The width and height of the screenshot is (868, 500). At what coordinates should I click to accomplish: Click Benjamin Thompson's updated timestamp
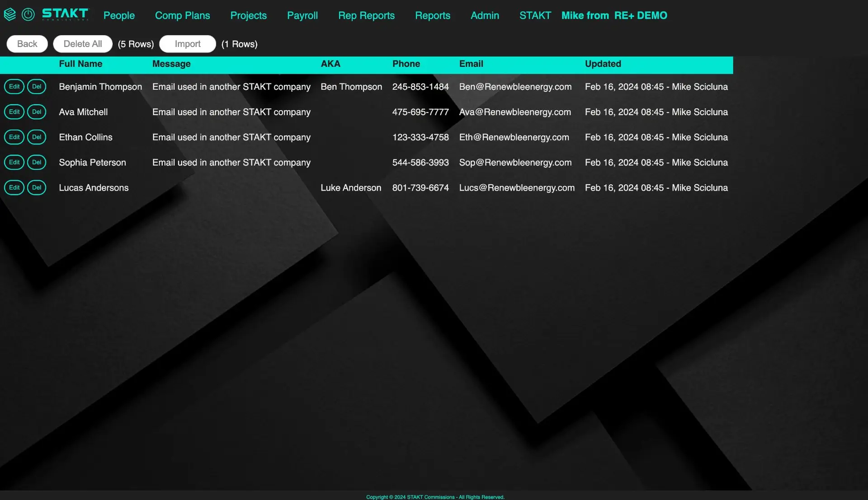coord(656,87)
